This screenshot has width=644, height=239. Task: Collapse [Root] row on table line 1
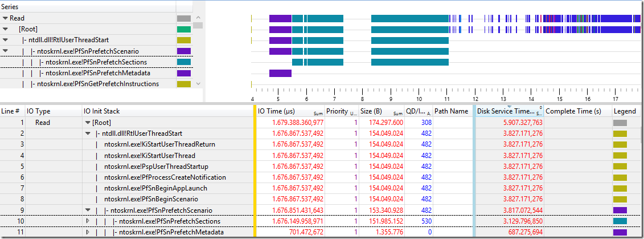[x=88, y=123]
